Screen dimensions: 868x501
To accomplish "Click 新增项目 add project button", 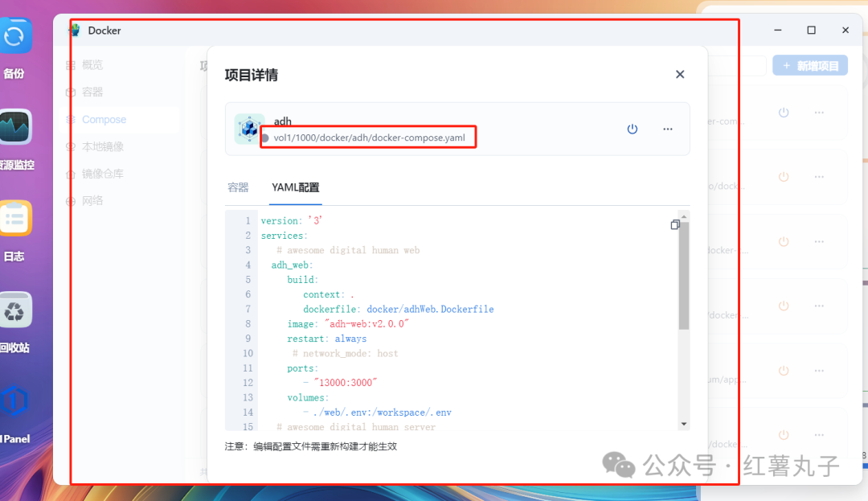I will pyautogui.click(x=810, y=66).
